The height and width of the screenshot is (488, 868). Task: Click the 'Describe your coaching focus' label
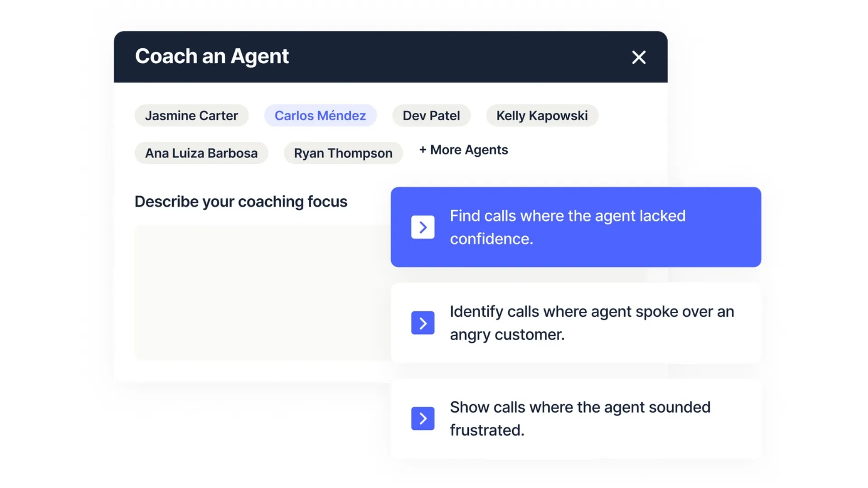click(x=241, y=202)
